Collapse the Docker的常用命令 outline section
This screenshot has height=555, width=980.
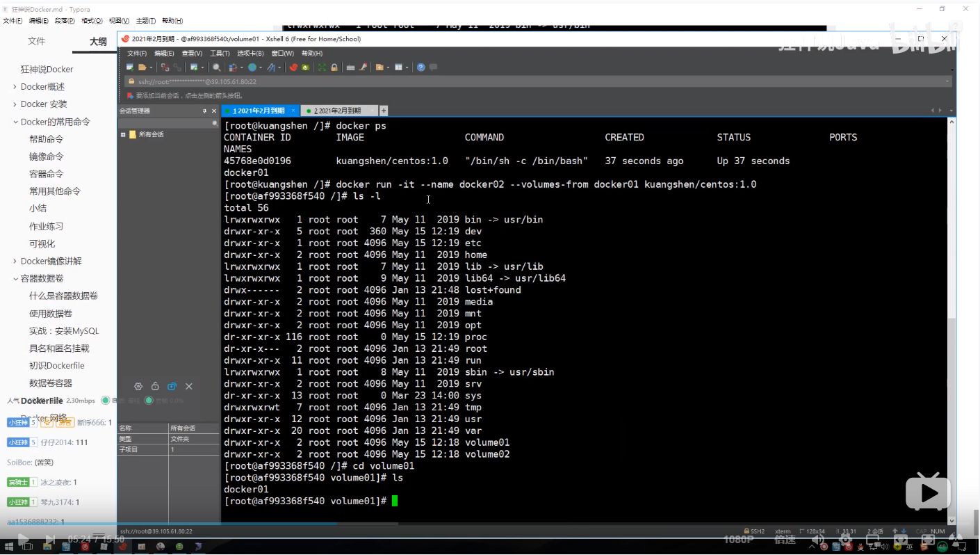(x=15, y=122)
